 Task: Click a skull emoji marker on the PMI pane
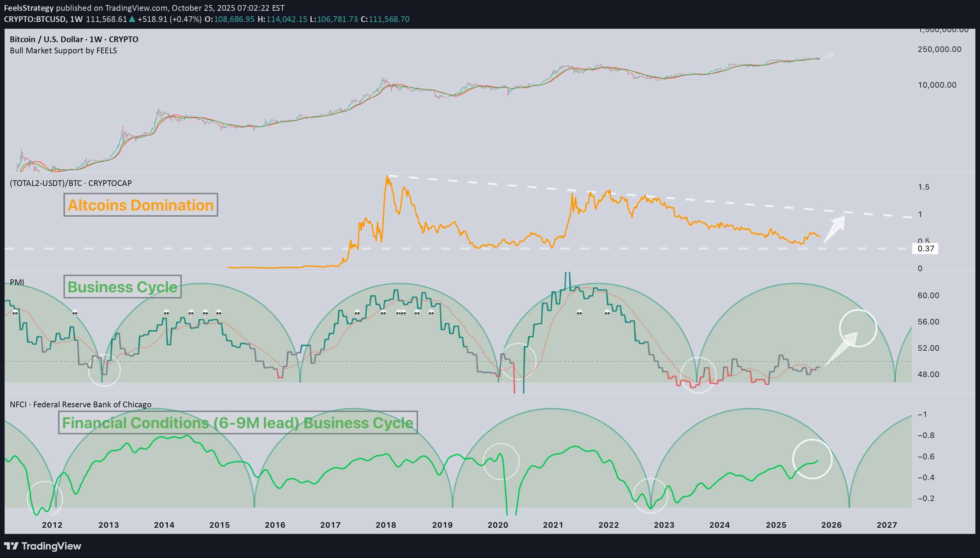click(357, 313)
